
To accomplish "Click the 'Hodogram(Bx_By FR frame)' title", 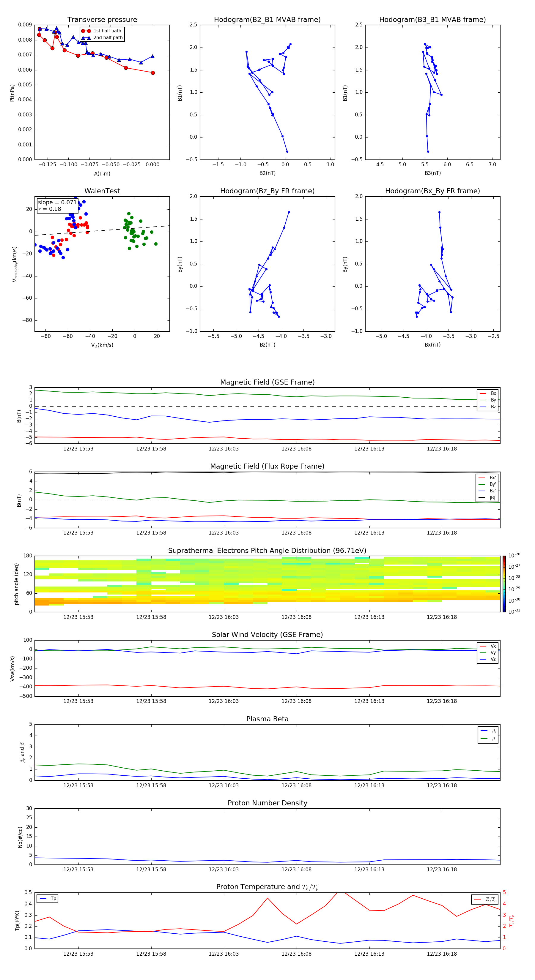I will (x=432, y=191).
